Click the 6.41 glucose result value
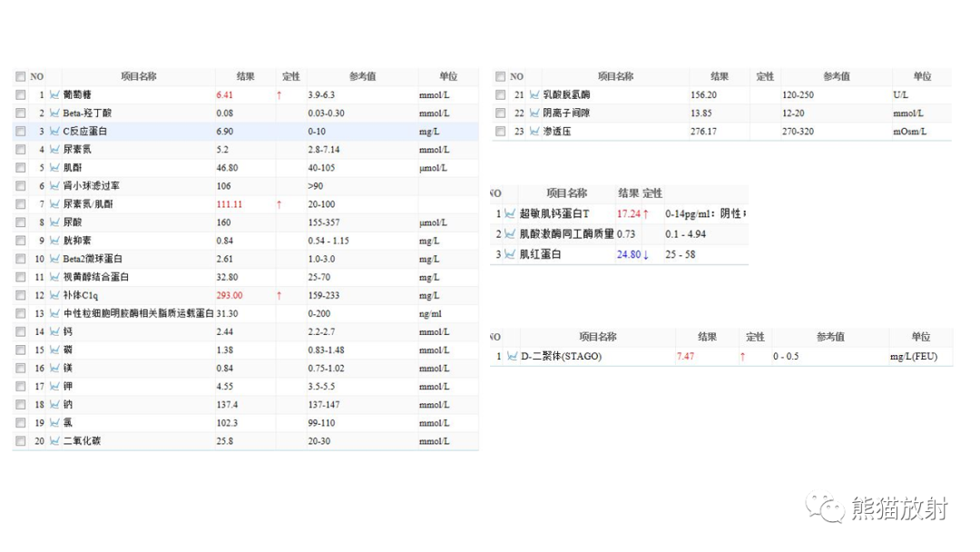The height and width of the screenshot is (552, 980). point(224,95)
